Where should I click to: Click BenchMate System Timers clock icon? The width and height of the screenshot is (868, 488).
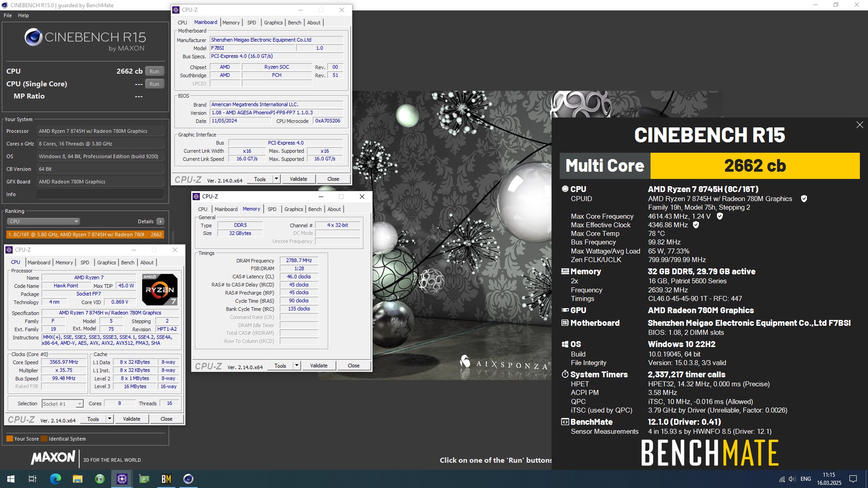click(x=565, y=375)
